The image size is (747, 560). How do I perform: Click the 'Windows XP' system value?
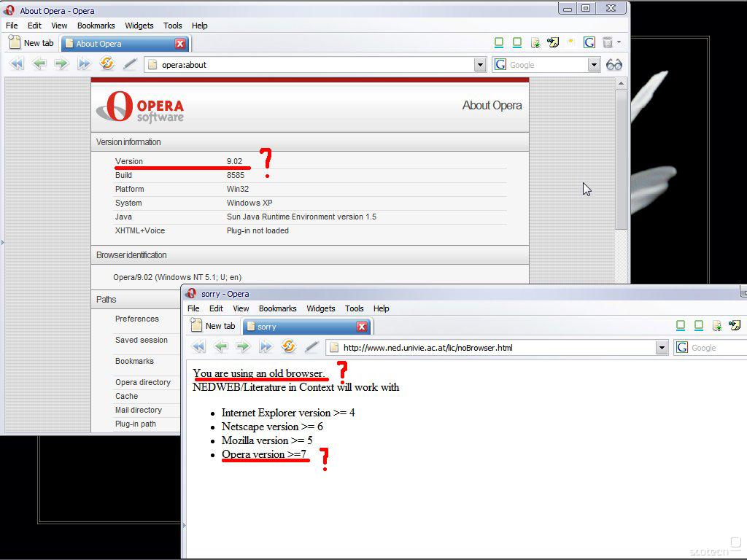click(249, 203)
